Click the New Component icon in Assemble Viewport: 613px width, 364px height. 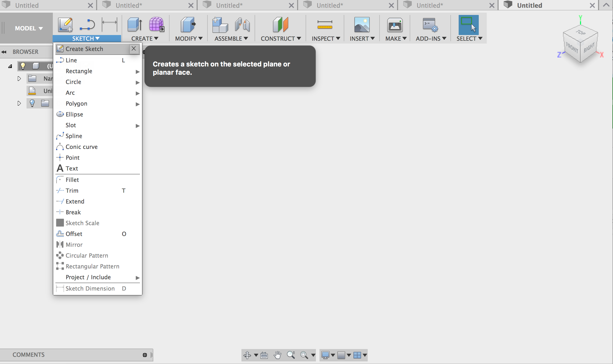click(220, 25)
